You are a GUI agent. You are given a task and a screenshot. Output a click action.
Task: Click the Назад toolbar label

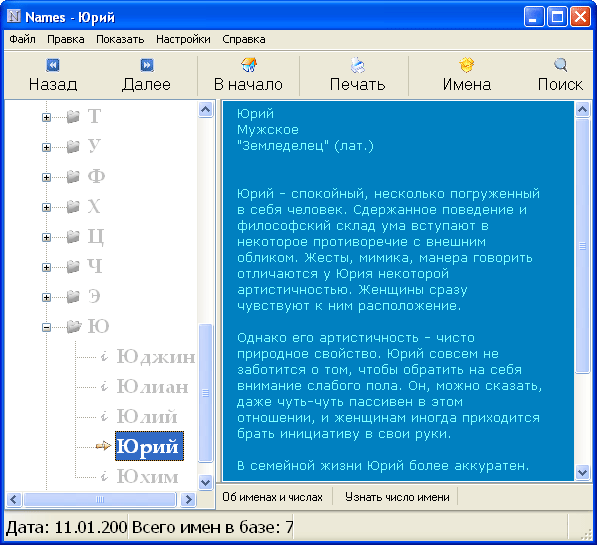[53, 85]
